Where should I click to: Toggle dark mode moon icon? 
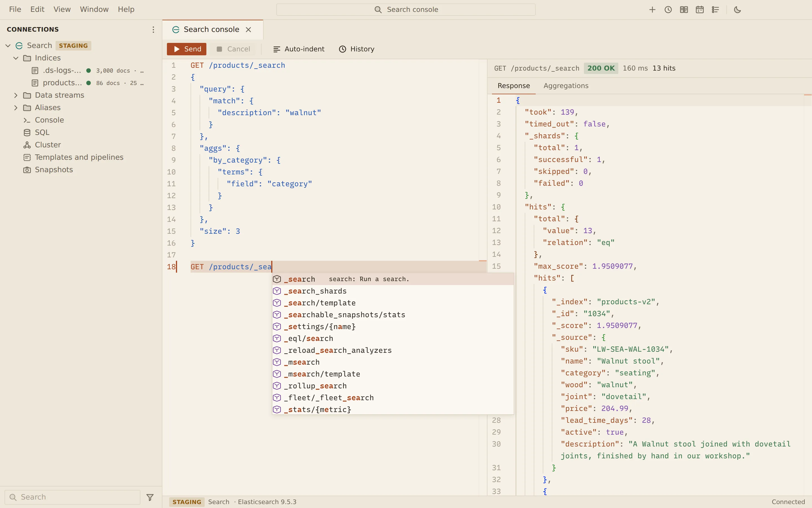(738, 10)
